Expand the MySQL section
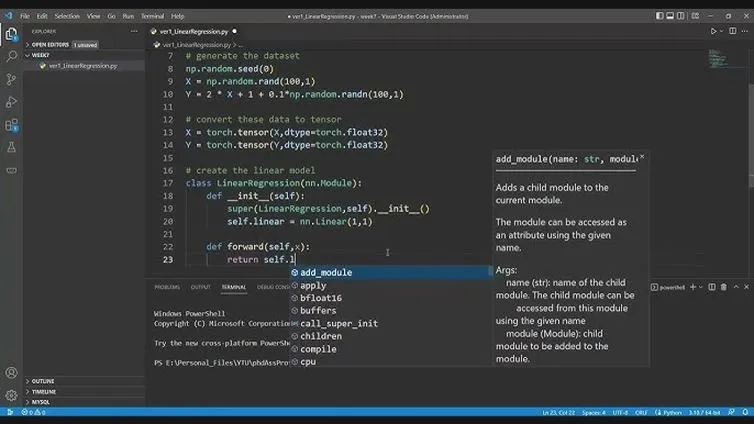Screen dimensions: 754x424 tap(84, 402)
